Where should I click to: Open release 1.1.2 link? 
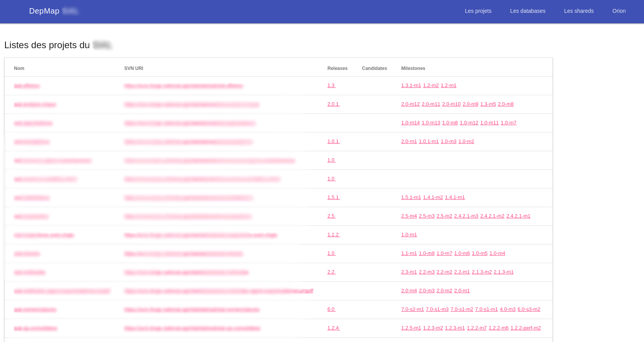(x=333, y=235)
